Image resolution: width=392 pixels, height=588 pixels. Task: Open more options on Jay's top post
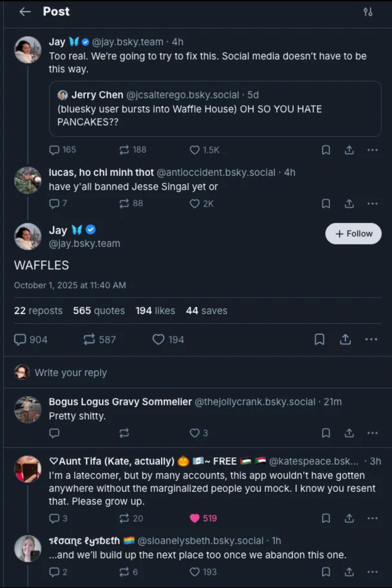click(372, 150)
